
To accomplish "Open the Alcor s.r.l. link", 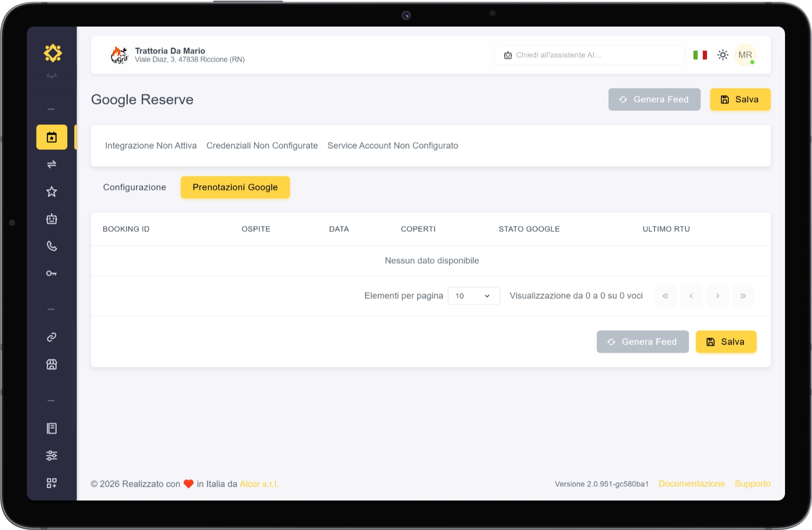I will click(259, 484).
